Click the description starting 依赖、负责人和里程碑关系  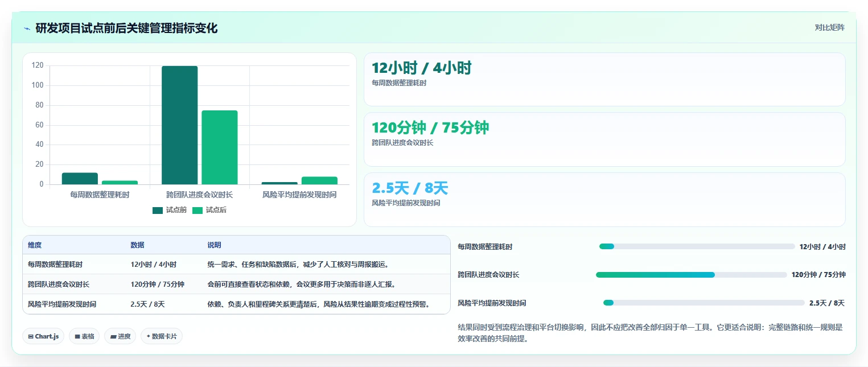pos(319,304)
